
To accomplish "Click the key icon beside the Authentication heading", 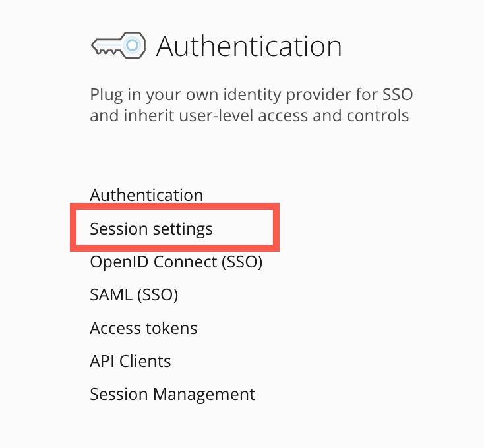I will click(x=117, y=46).
